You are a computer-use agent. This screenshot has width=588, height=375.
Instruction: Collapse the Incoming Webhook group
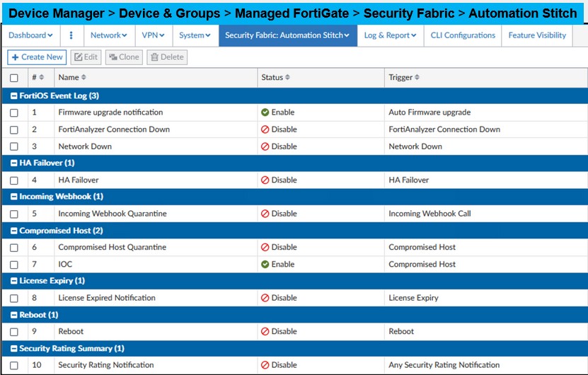point(14,197)
